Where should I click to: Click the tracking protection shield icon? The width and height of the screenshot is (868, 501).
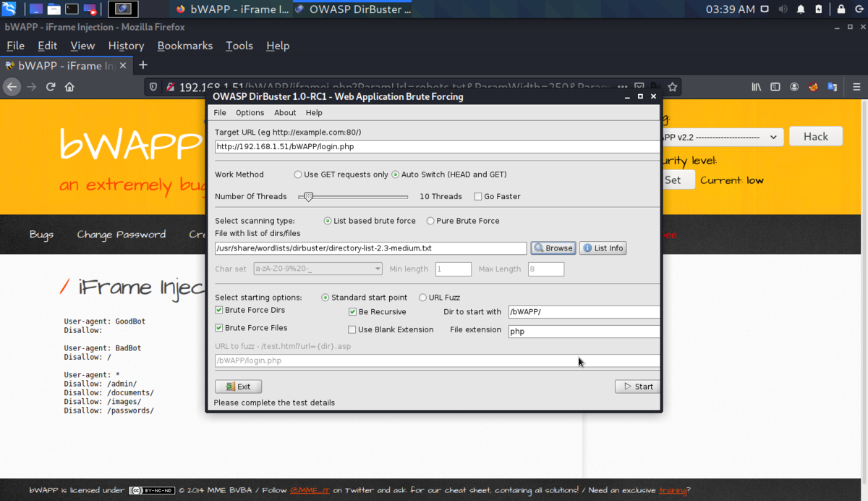[x=153, y=87]
